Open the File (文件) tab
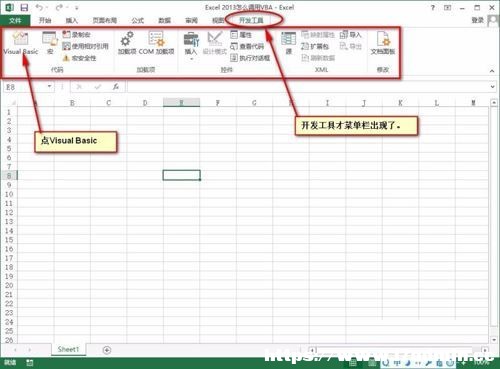This screenshot has height=369, width=500. [x=15, y=20]
